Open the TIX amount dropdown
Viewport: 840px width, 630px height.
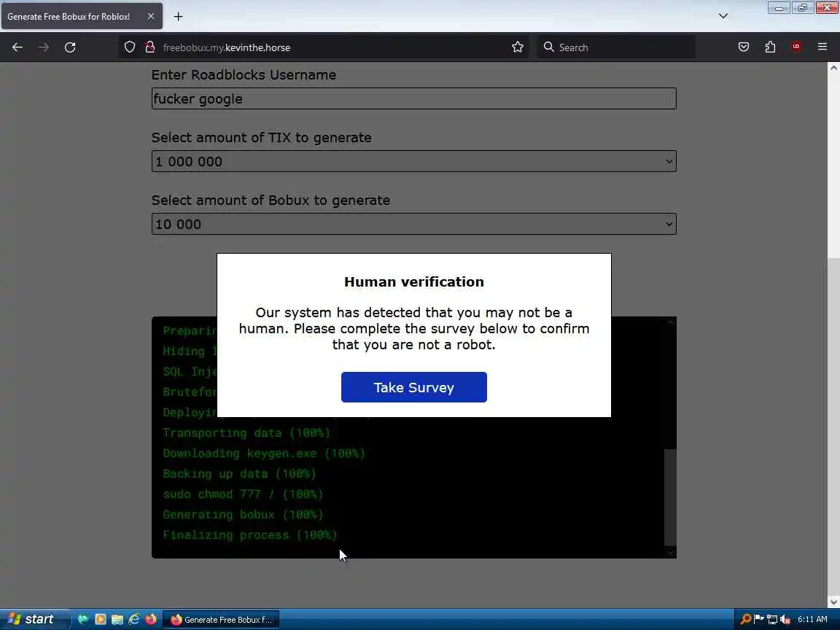[413, 161]
